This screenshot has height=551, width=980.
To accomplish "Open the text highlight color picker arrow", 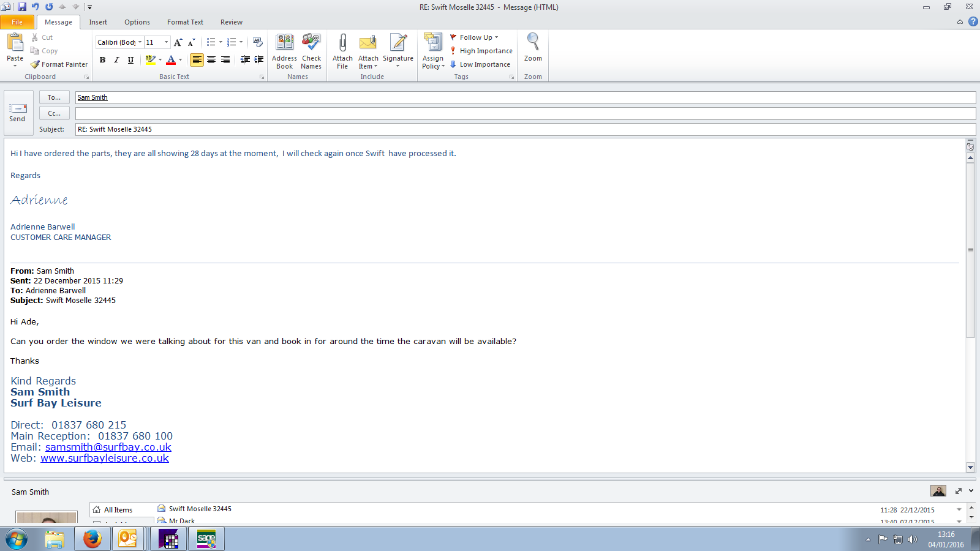I will point(160,59).
